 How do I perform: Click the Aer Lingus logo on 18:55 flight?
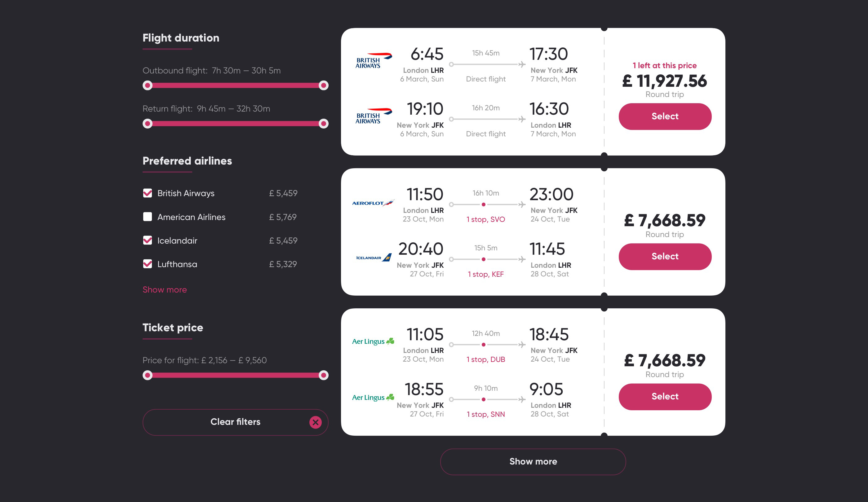coord(373,397)
